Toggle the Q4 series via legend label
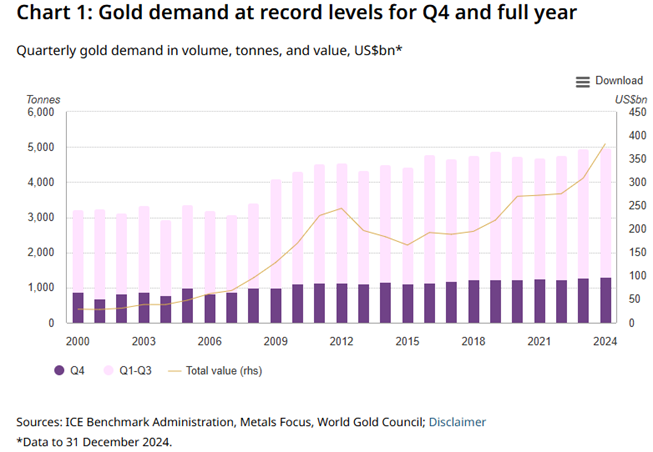Screen dimensions: 653x452 77,370
